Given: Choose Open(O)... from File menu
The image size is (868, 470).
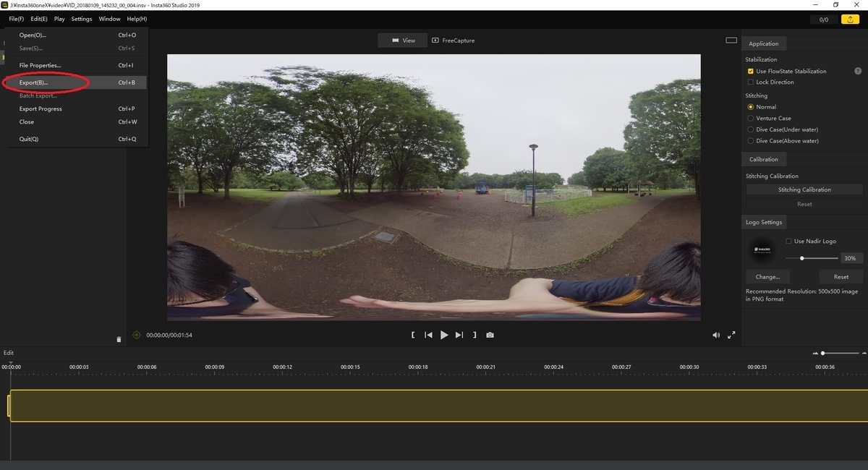Looking at the screenshot, I should [x=77, y=35].
